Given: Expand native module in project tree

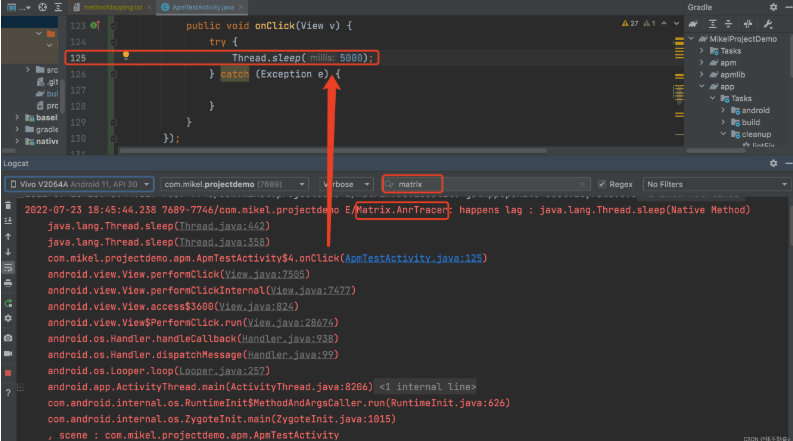Looking at the screenshot, I should click(x=17, y=141).
